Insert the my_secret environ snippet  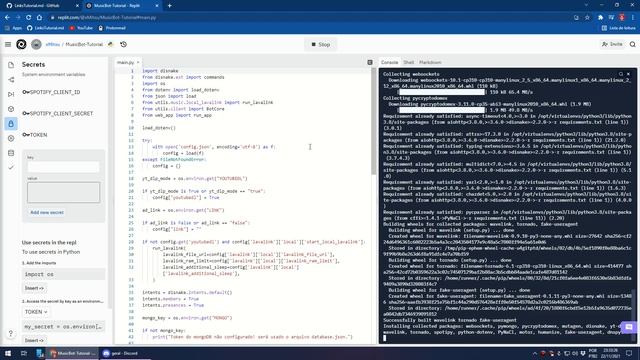(34, 340)
